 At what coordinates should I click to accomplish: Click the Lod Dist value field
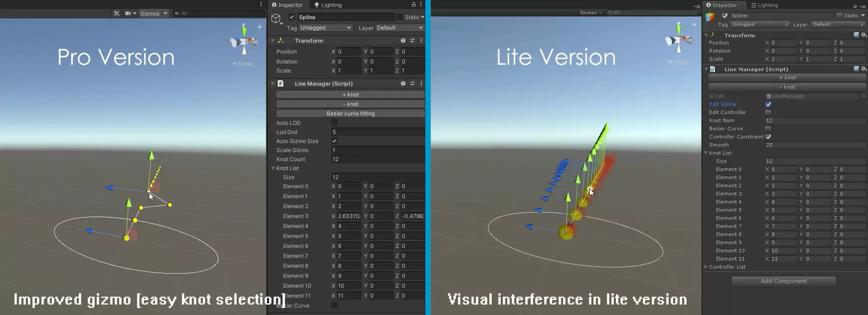point(378,132)
